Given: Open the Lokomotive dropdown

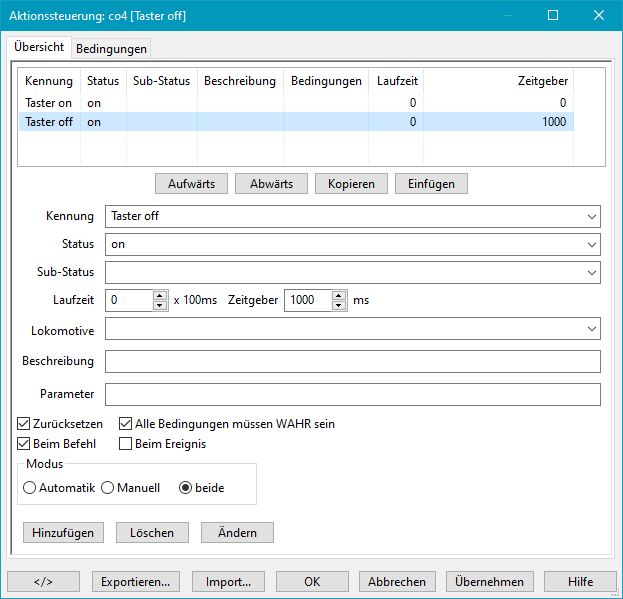Looking at the screenshot, I should 592,329.
